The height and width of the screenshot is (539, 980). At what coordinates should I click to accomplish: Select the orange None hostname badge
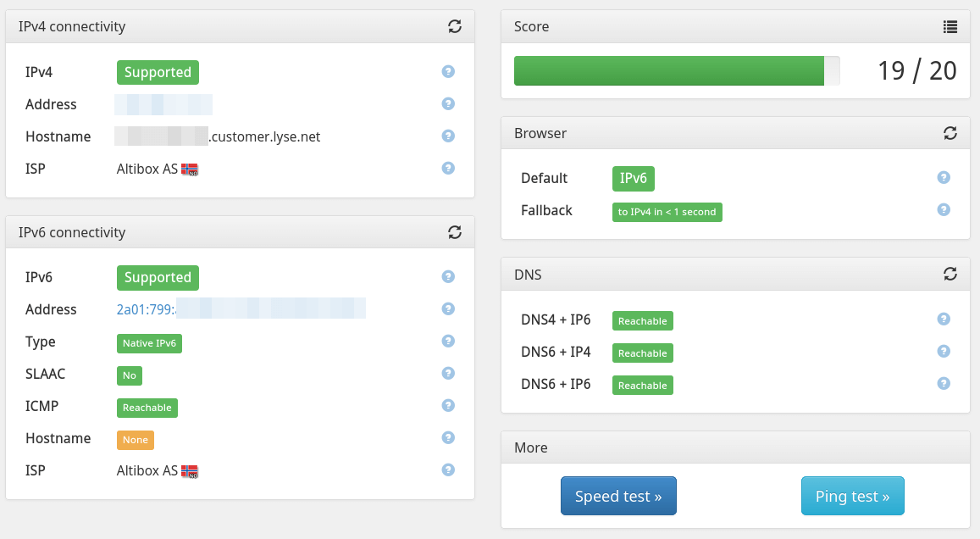pyautogui.click(x=136, y=440)
